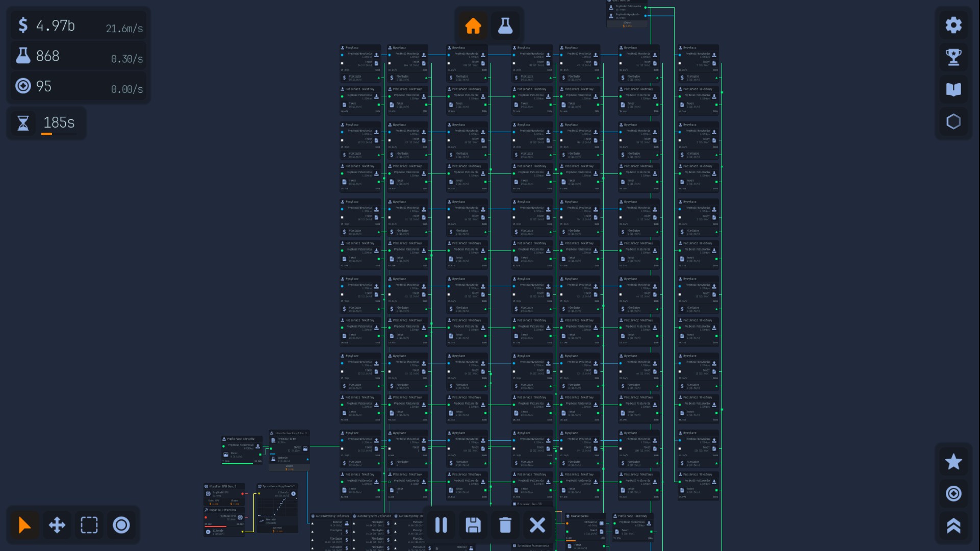Click the double chevron upgrade icon

coord(953,525)
